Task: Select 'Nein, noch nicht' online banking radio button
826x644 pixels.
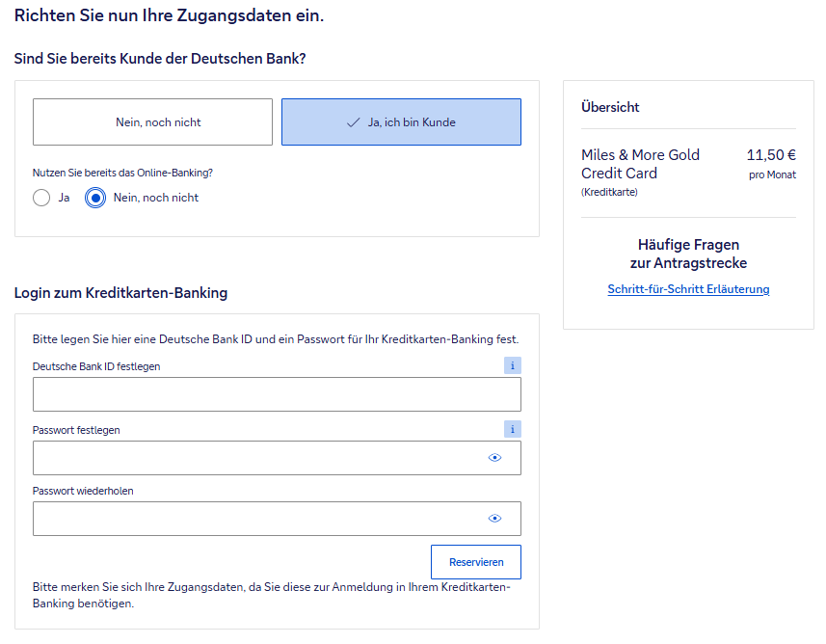Action: (95, 198)
